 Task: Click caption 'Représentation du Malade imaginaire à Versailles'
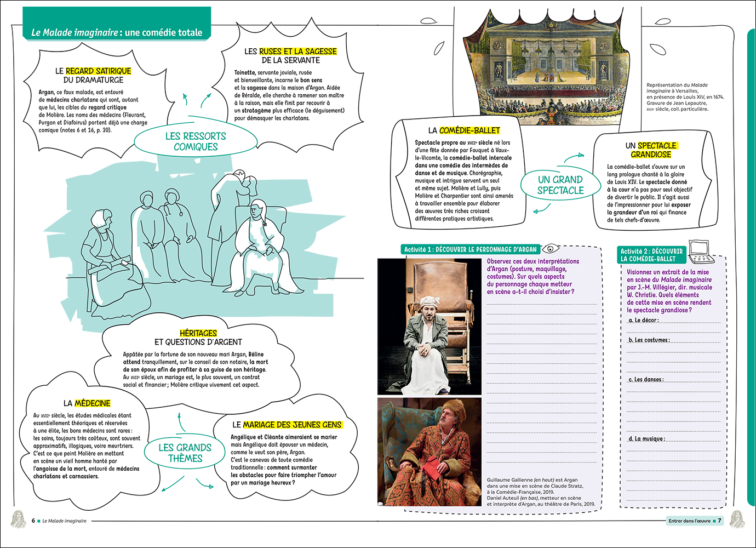(677, 88)
